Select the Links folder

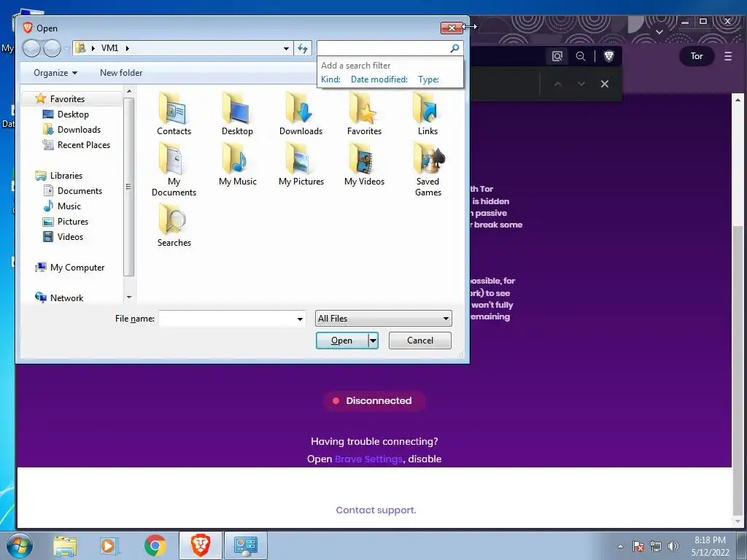point(427,113)
